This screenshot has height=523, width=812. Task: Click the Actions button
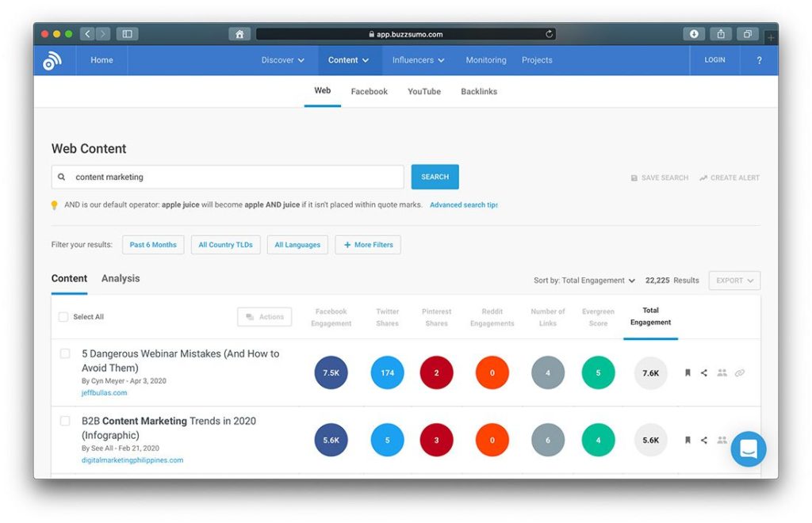[265, 317]
